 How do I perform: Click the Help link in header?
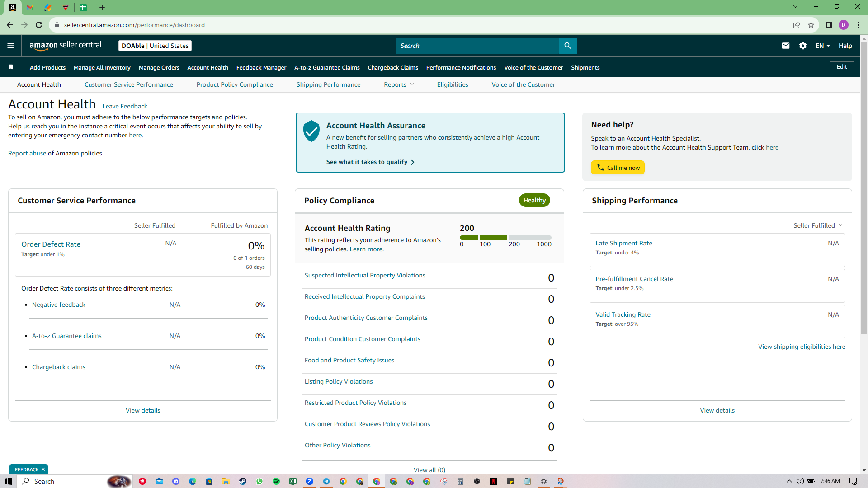point(845,46)
